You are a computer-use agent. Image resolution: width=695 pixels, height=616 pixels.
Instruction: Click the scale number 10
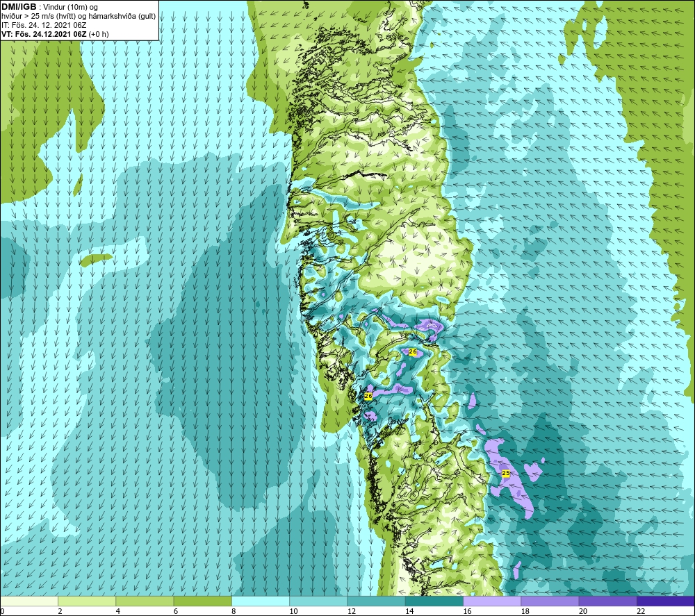(293, 612)
